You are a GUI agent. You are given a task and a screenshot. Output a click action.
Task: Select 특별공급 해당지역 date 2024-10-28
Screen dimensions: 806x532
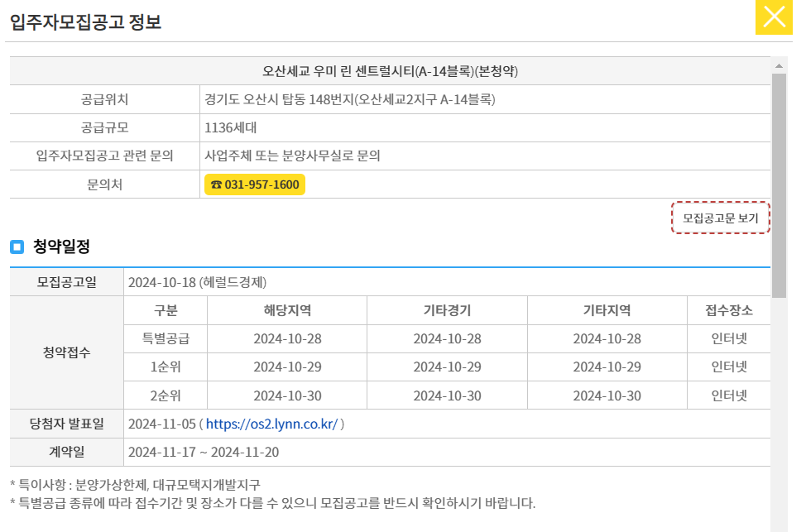[x=287, y=338]
